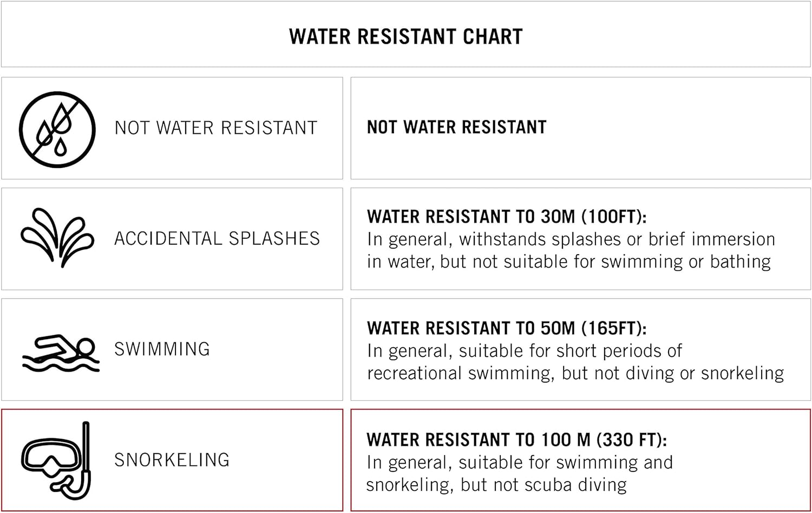
Task: Click 'suitable for short periods of' text
Action: point(570,351)
